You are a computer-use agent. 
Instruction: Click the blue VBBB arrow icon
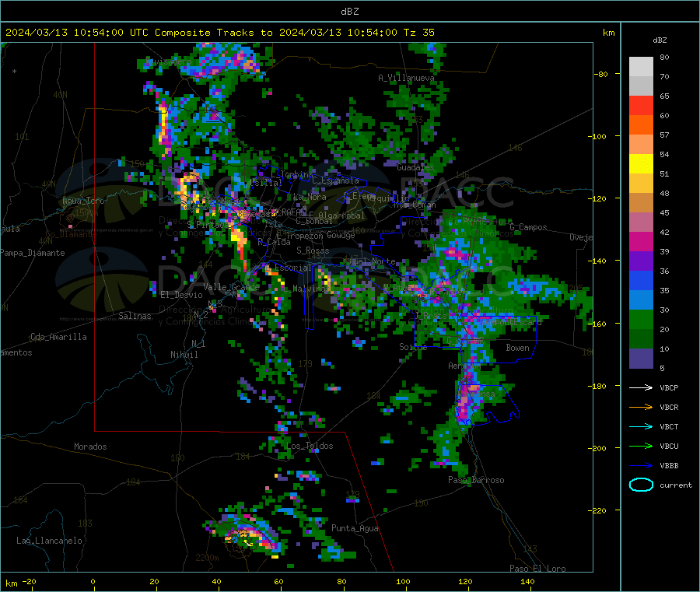pos(641,465)
